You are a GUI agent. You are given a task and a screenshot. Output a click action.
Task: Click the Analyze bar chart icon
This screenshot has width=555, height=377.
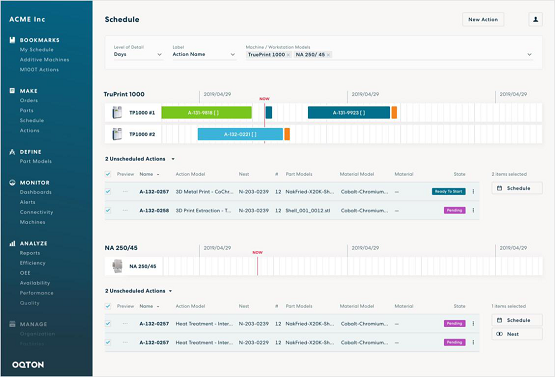[x=12, y=243]
